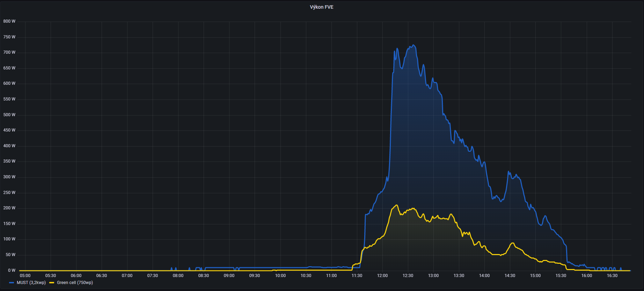Click the 08:00 time axis label
Screen dimensions: 644x291
pyautogui.click(x=178, y=276)
